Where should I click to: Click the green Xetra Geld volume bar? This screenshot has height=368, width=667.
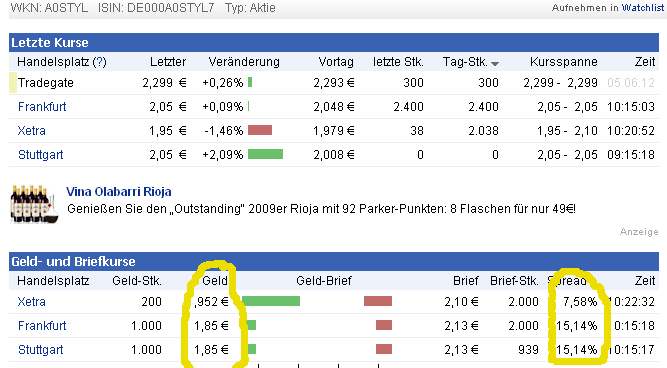pyautogui.click(x=271, y=301)
